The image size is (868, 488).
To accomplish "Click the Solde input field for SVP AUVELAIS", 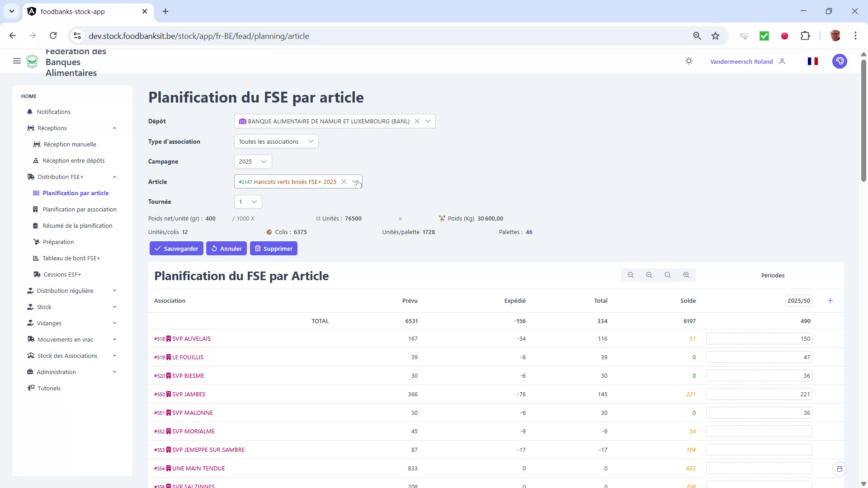I will pos(759,338).
